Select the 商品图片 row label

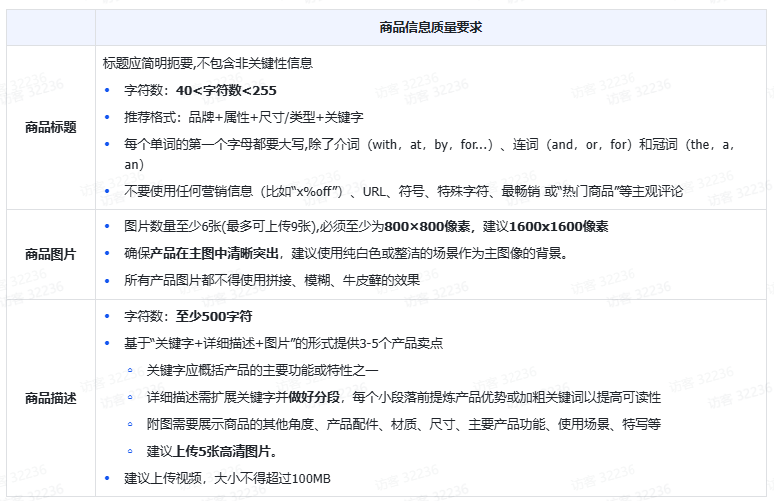point(51,254)
